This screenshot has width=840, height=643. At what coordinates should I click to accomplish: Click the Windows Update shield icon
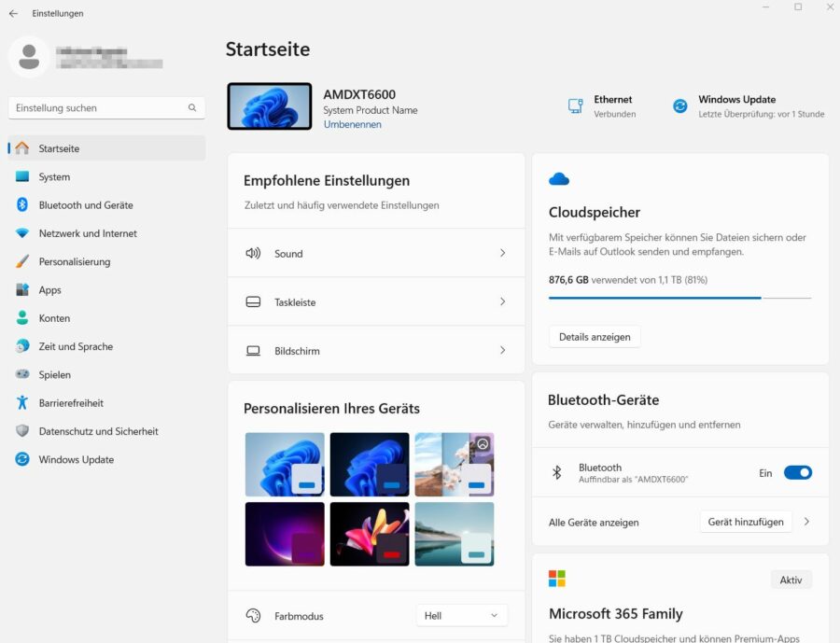[x=679, y=105]
